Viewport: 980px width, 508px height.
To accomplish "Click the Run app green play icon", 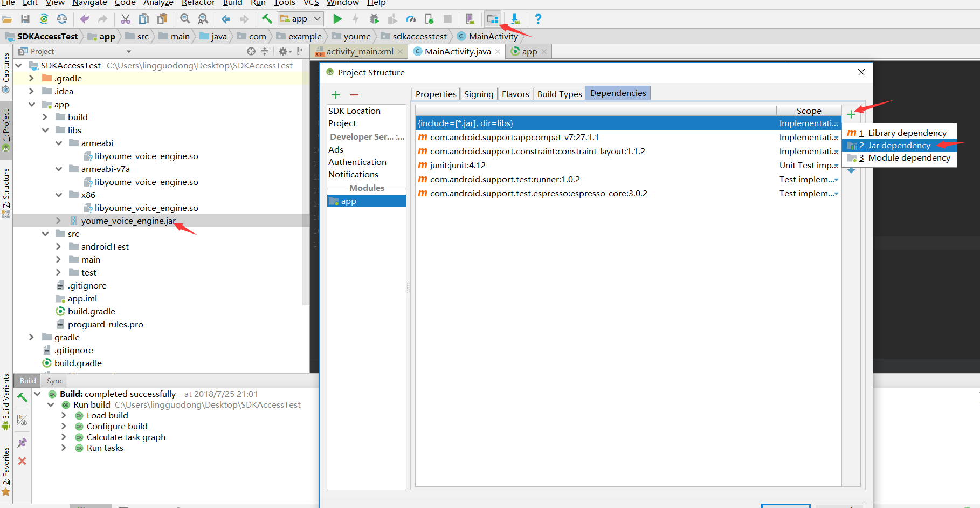I will 337,19.
